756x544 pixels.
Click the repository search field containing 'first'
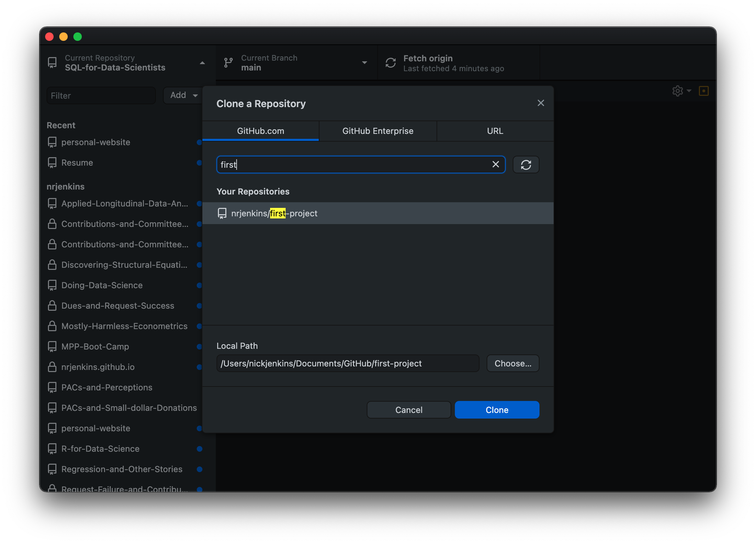(361, 165)
